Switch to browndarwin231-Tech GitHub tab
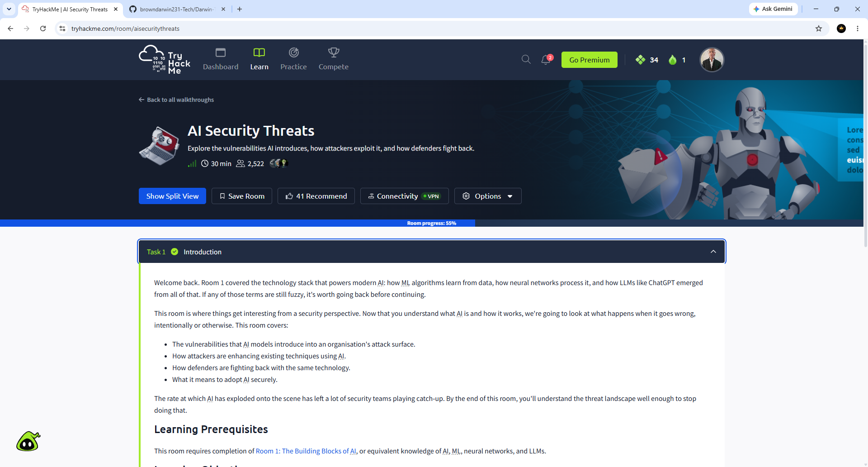This screenshot has width=868, height=467. (x=177, y=9)
